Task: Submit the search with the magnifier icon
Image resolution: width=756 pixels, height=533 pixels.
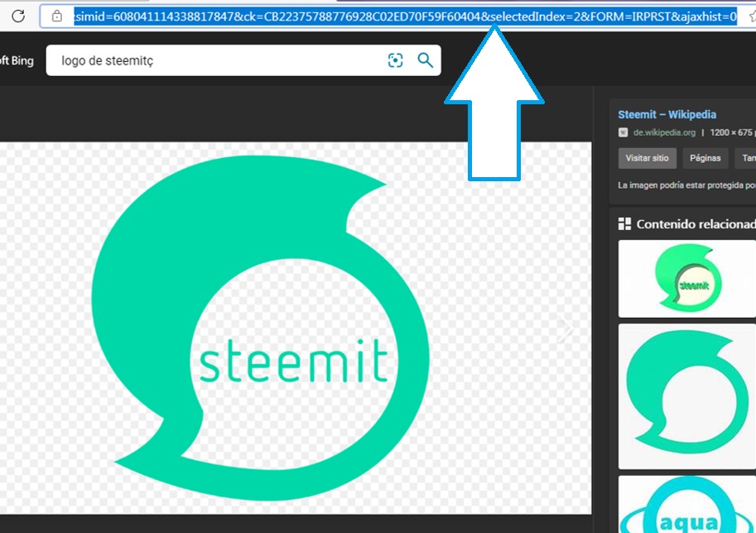Action: (426, 60)
